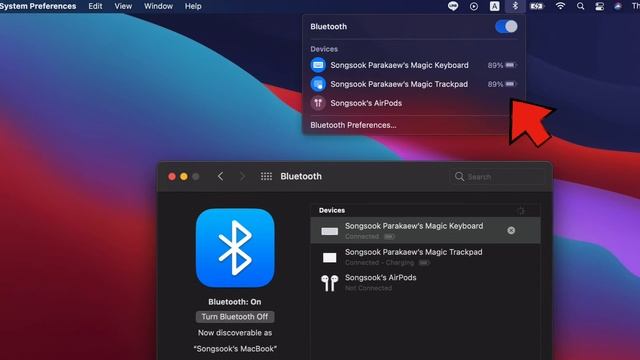Viewport: 640px width, 360px height.
Task: Click the input source A icon
Action: click(494, 6)
